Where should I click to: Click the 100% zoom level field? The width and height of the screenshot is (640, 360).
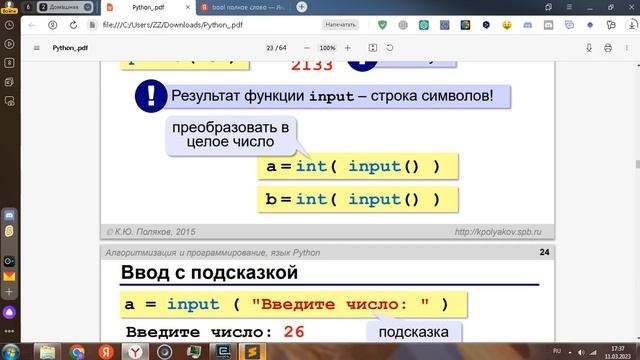click(x=327, y=48)
